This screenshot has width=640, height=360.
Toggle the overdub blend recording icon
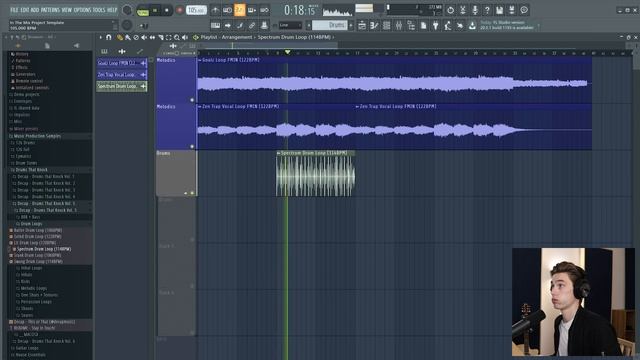tap(252, 10)
